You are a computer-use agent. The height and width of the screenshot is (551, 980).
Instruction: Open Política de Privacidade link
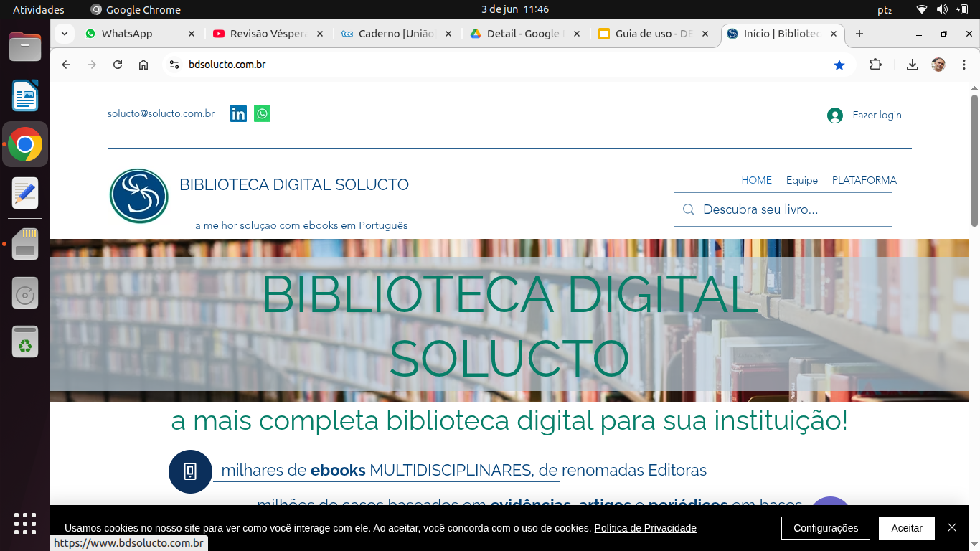click(646, 528)
